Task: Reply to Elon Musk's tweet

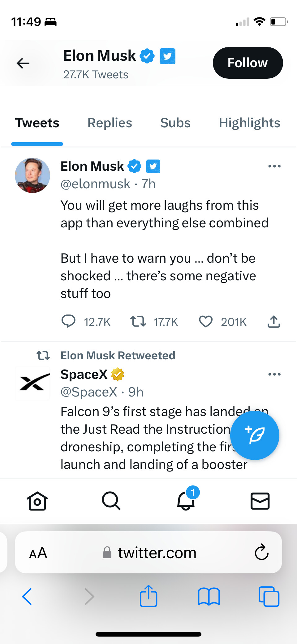Action: [x=68, y=321]
